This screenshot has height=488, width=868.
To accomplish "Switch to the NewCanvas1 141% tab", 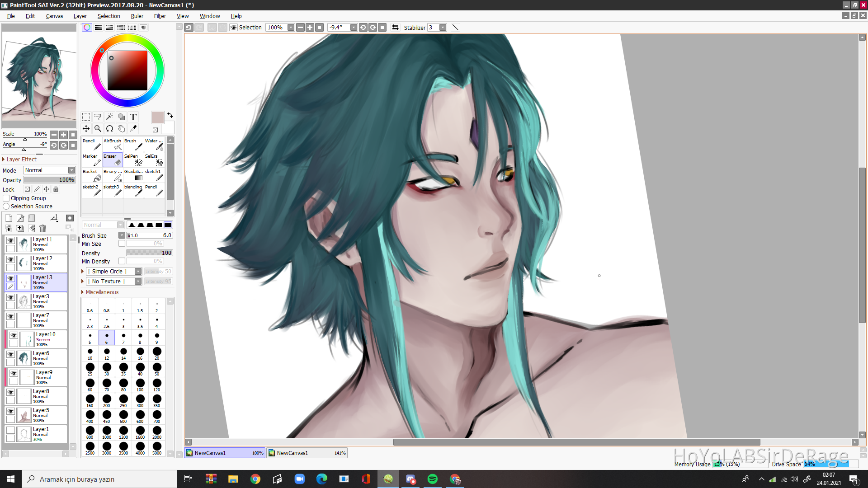I will (x=307, y=453).
